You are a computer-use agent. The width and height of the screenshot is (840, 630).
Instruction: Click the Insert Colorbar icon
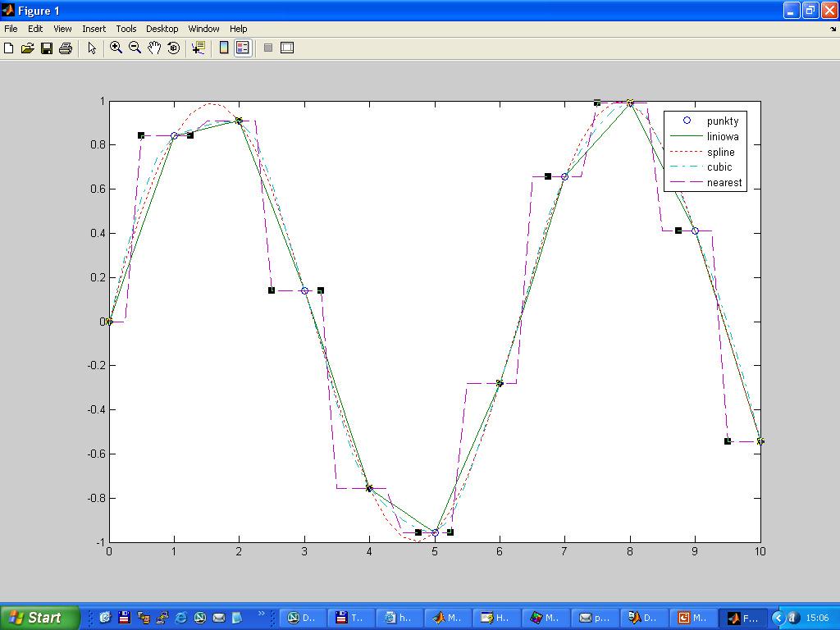(x=224, y=48)
